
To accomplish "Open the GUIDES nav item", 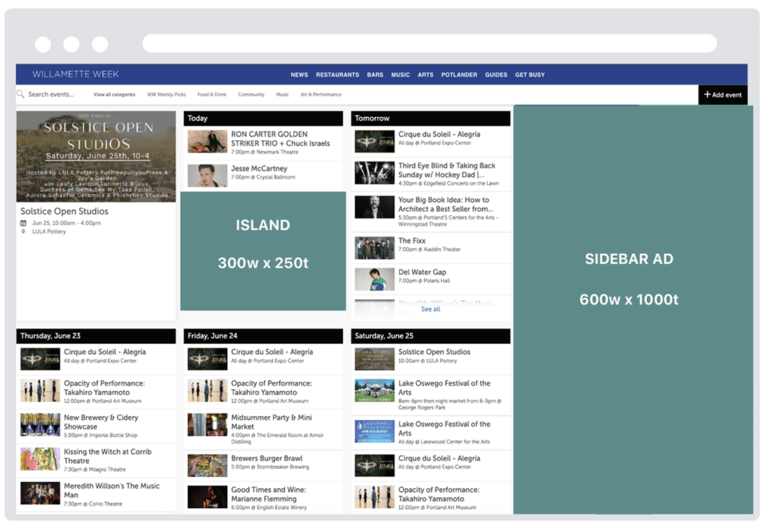I will [496, 75].
